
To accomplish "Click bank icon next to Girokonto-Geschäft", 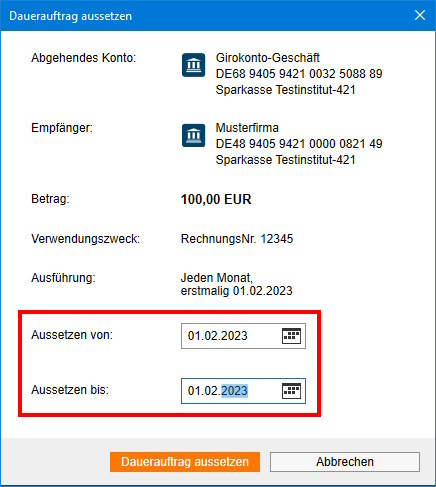I will [x=194, y=65].
